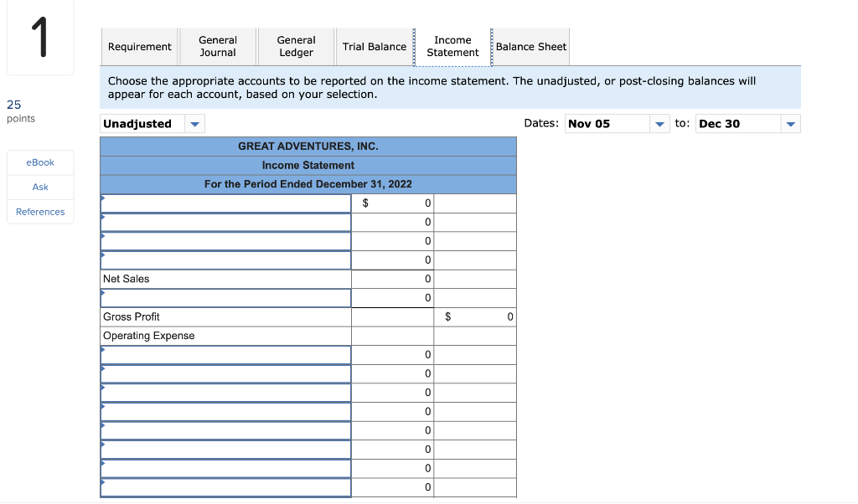
Task: Switch to the Income Statement tab
Action: point(452,46)
